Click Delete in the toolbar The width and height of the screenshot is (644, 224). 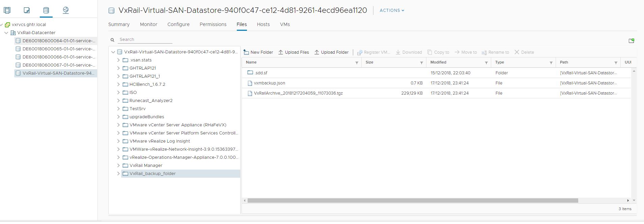[524, 52]
